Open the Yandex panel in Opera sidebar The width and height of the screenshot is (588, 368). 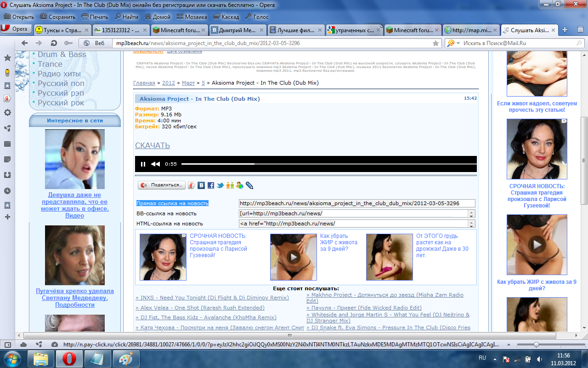[7, 99]
